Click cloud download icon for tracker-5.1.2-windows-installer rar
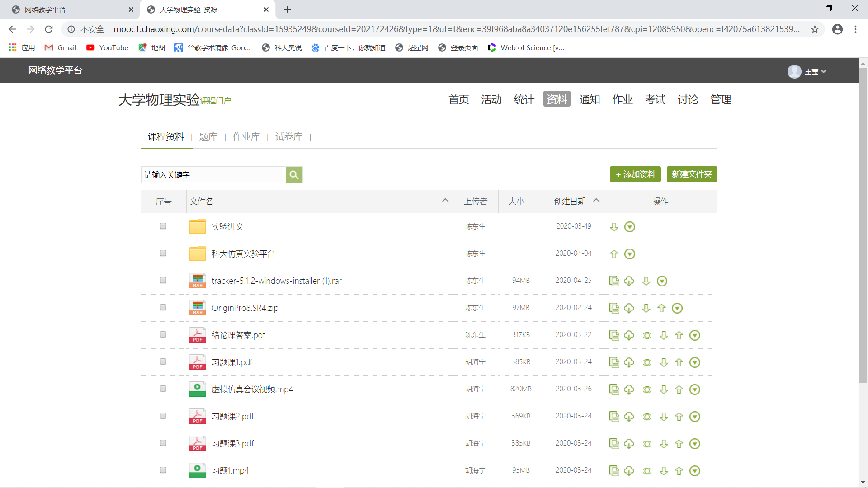The image size is (868, 488). pos(629,281)
